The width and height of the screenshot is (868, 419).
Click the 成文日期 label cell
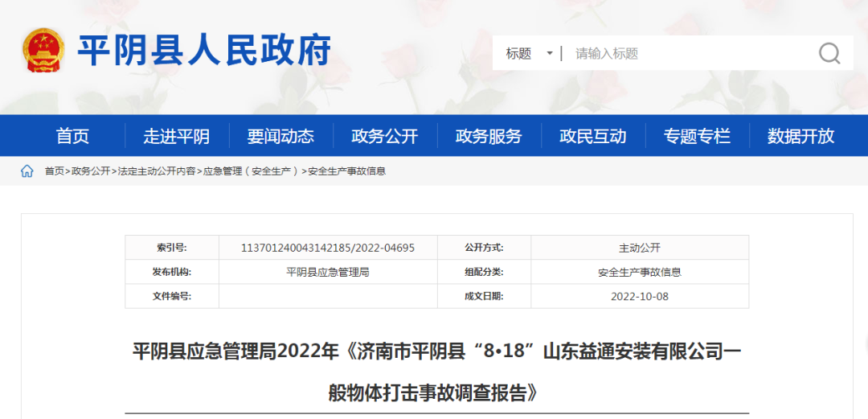(485, 297)
